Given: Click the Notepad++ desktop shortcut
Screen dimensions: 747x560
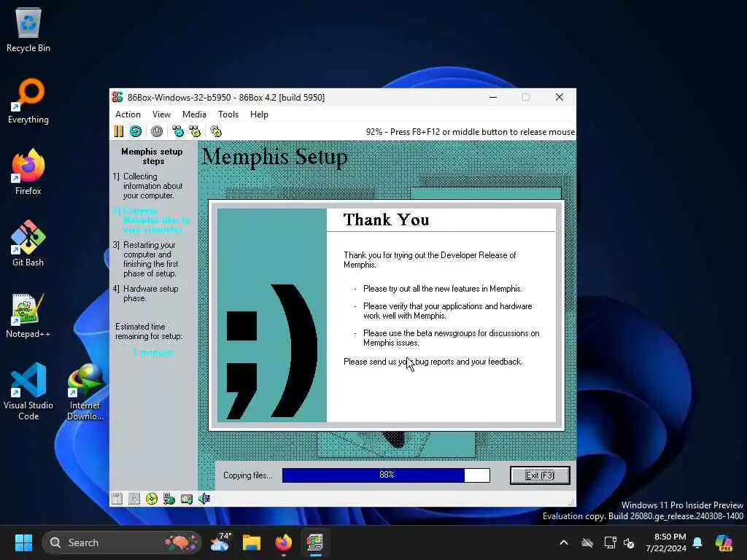Looking at the screenshot, I should [28, 315].
